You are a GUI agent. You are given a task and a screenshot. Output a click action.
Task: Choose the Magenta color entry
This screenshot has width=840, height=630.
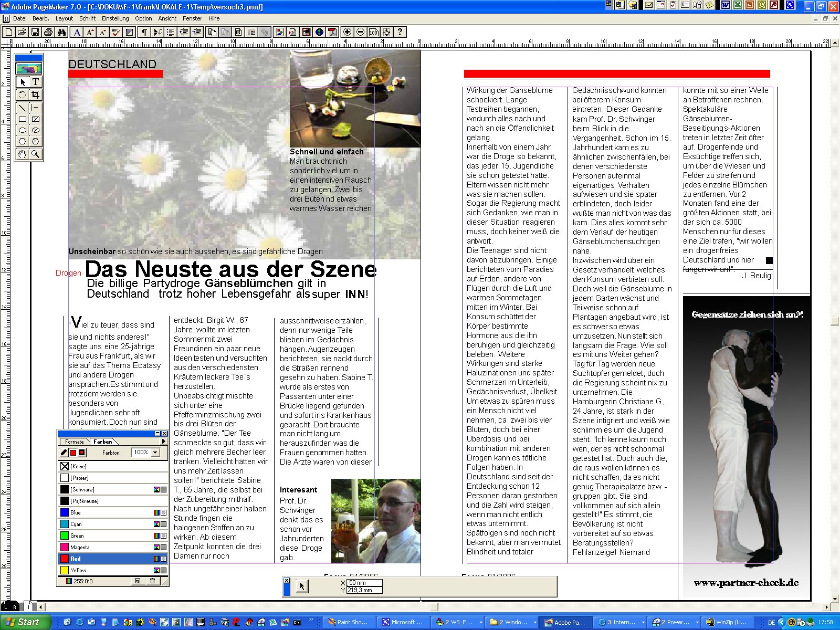112,547
